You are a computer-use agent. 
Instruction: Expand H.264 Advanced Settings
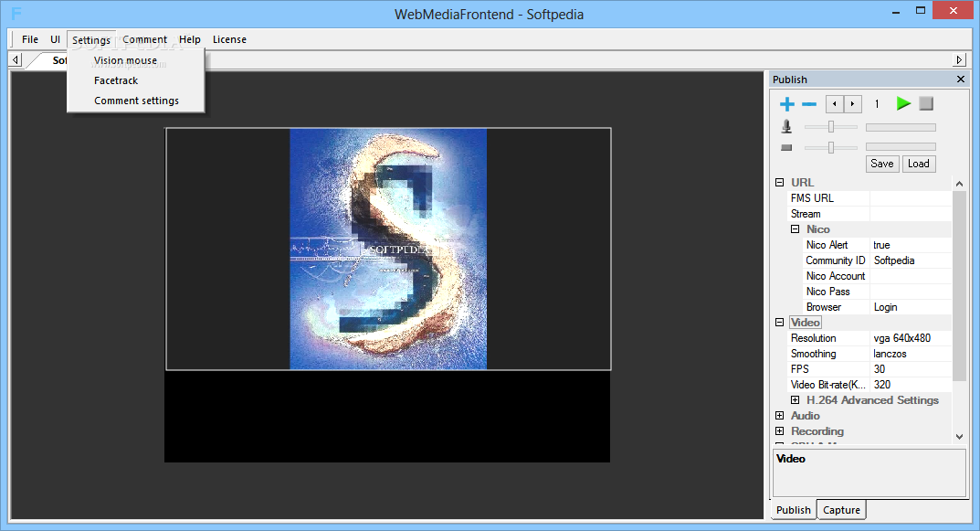click(x=795, y=399)
